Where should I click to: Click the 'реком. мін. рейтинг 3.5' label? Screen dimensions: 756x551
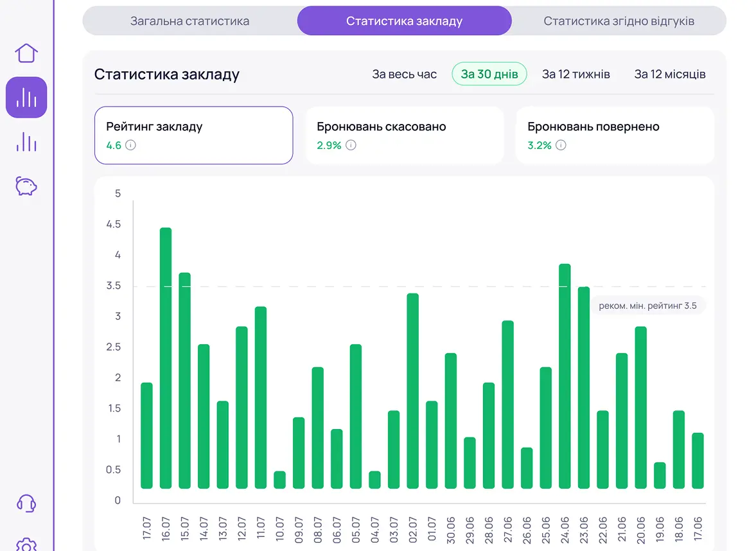pos(647,306)
